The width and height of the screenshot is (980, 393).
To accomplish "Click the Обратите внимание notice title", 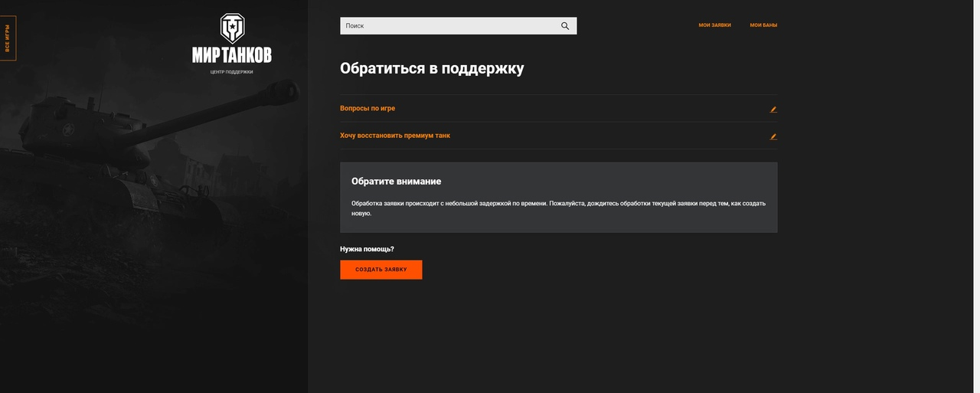I will coord(396,182).
